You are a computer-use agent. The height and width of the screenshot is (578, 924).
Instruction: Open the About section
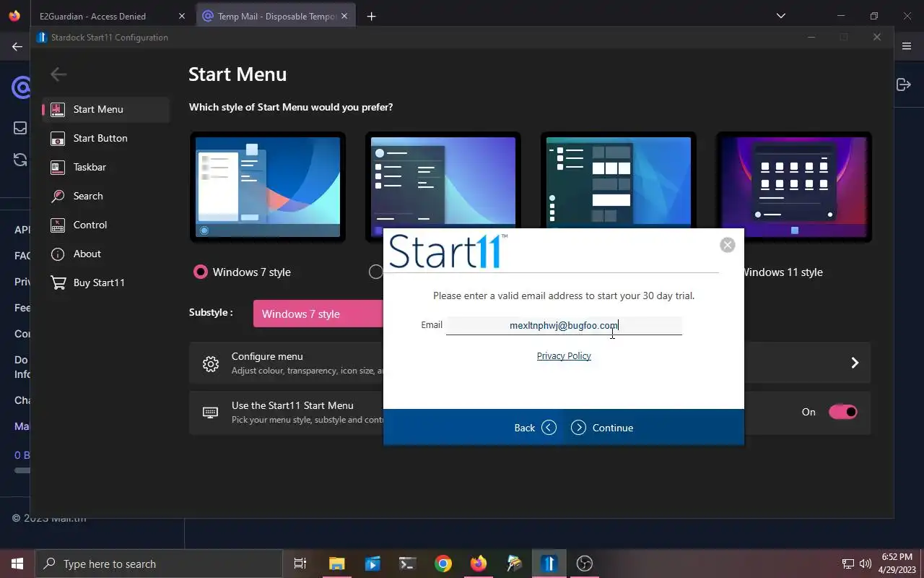coord(105,254)
